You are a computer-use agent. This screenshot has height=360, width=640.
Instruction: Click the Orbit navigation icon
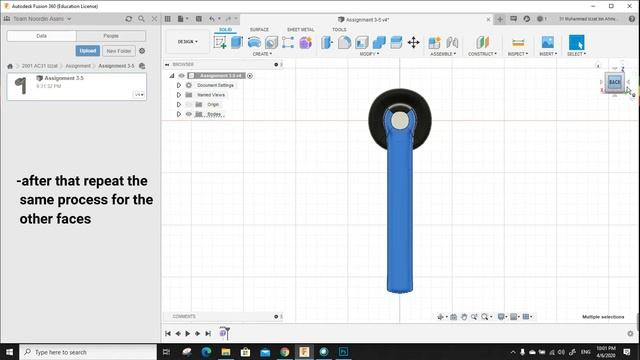[x=440, y=317]
